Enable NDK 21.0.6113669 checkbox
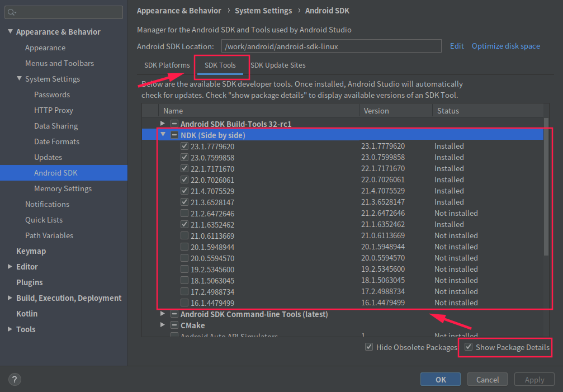The height and width of the screenshot is (392, 563). (x=184, y=235)
